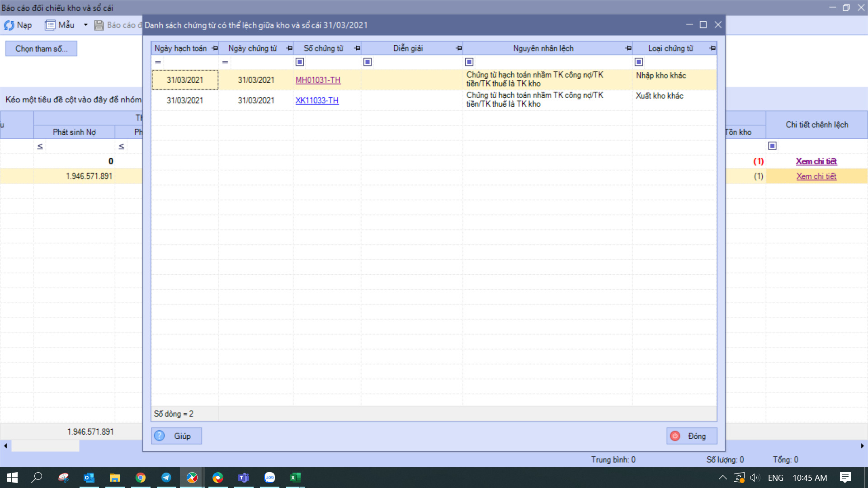Click the Nạp refresh icon
The width and height of the screenshot is (868, 488).
point(9,25)
